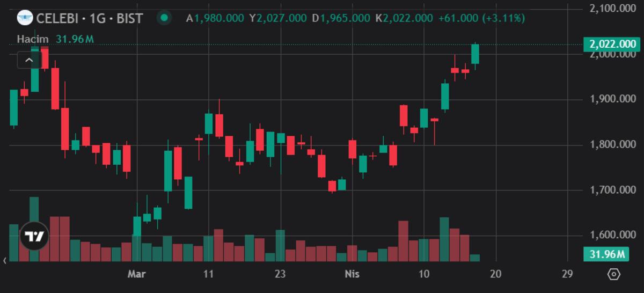Open the TradingView logo link
The image size is (644, 293).
point(34,236)
